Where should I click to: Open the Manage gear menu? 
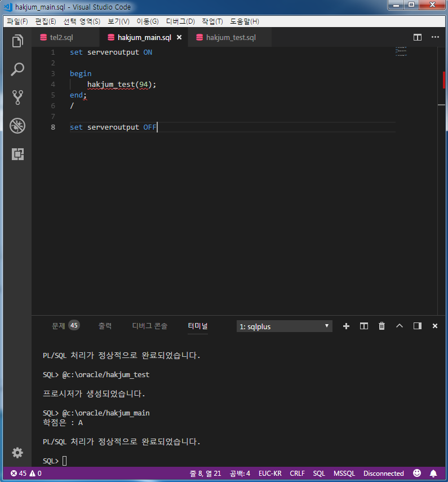tap(17, 453)
